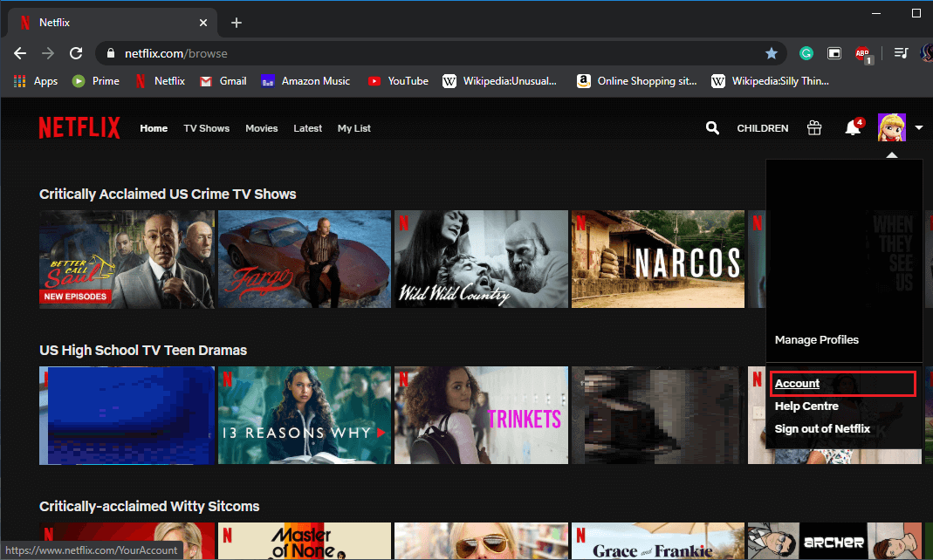Screen dimensions: 933x560
Task: Open the Wikipedia:Unusual bookmark
Action: pos(500,81)
